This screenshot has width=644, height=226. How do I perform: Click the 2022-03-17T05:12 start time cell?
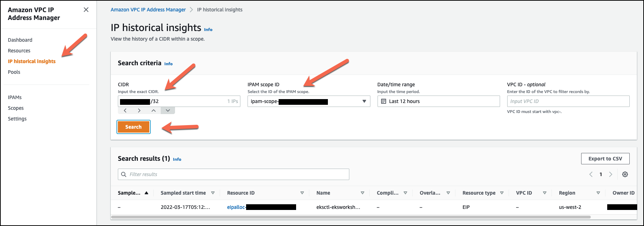click(x=185, y=207)
